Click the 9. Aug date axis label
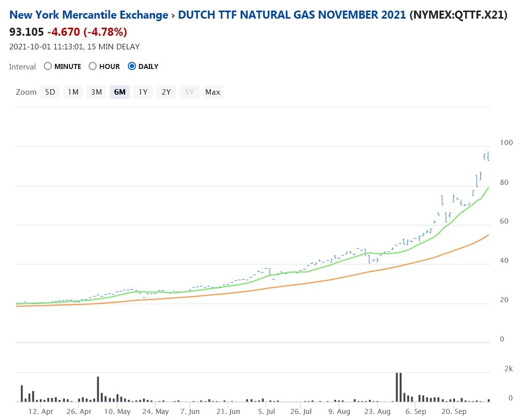 click(339, 411)
